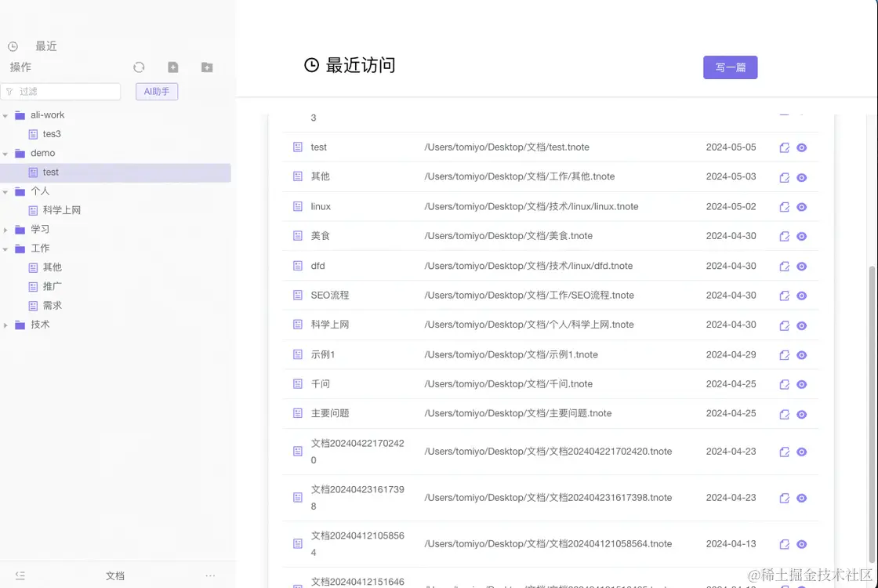Open 科学上网 note in the sidebar tree

(62, 210)
